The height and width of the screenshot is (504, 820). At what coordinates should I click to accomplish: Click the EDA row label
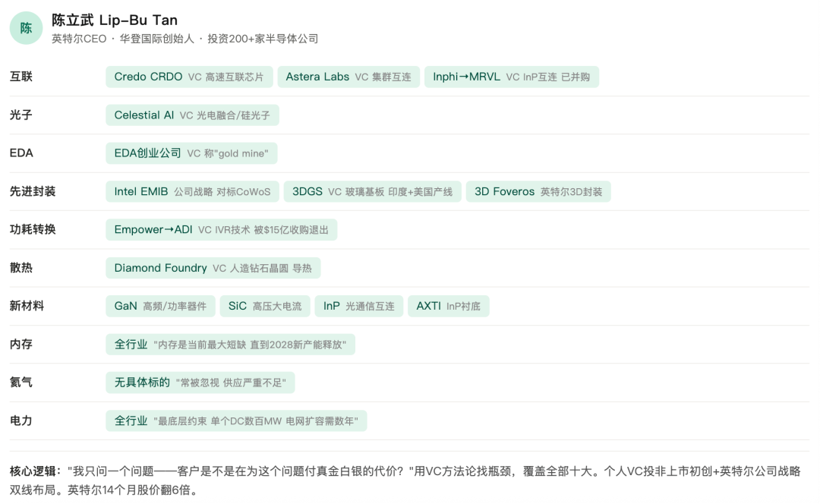(x=21, y=153)
